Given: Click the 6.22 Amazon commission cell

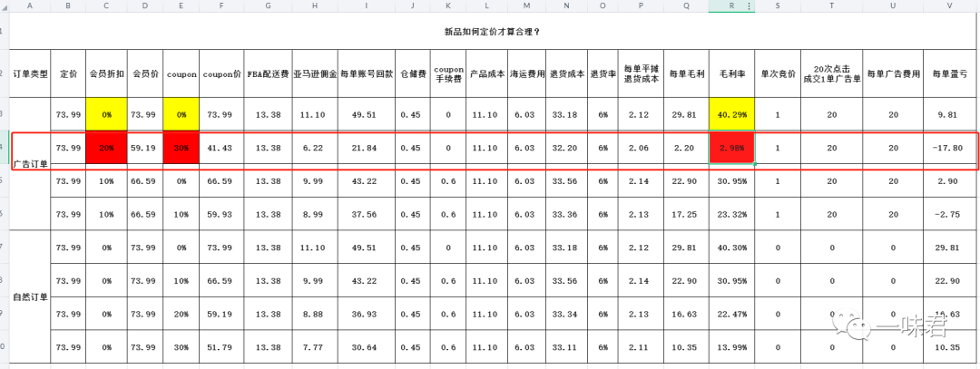Looking at the screenshot, I should coord(315,148).
